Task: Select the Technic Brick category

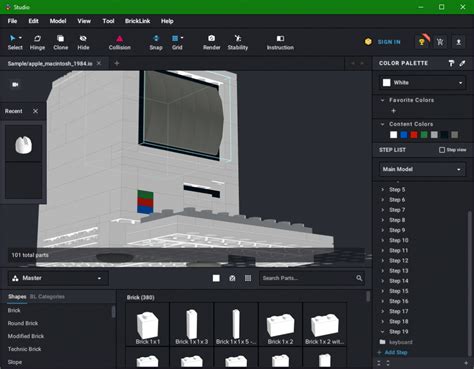Action: (x=24, y=349)
